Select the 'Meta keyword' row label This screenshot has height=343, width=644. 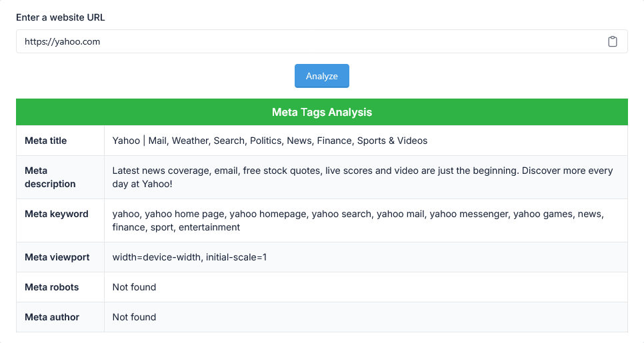click(x=56, y=214)
